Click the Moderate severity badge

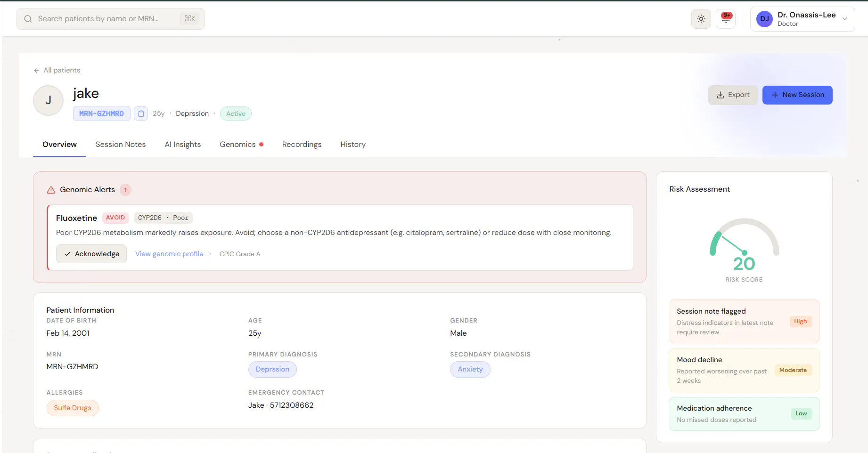tap(793, 370)
